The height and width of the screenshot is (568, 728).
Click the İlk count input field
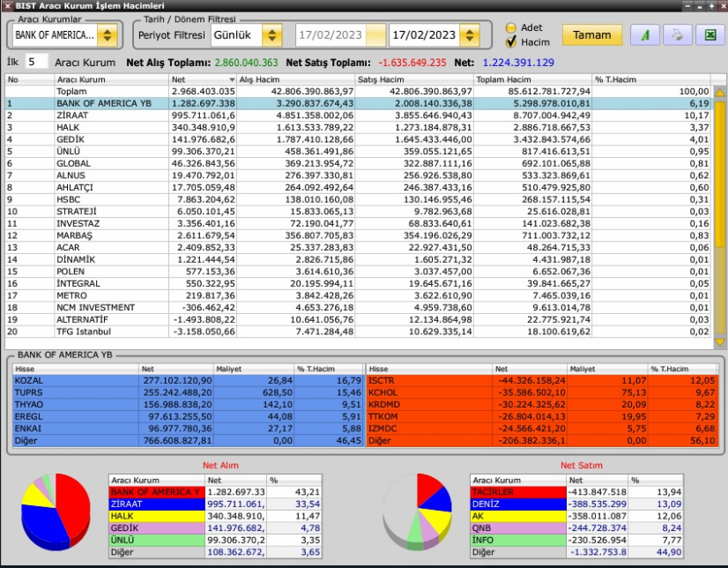(x=36, y=62)
